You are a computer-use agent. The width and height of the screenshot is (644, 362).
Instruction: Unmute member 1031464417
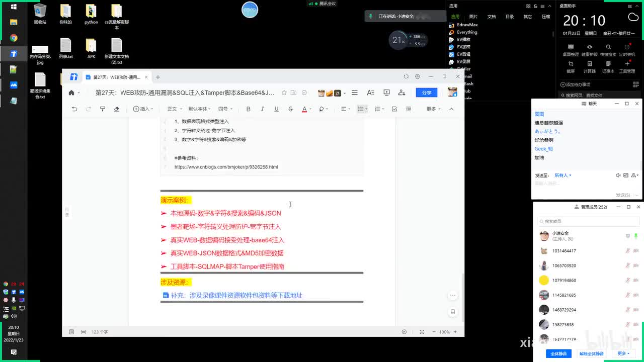pyautogui.click(x=628, y=251)
